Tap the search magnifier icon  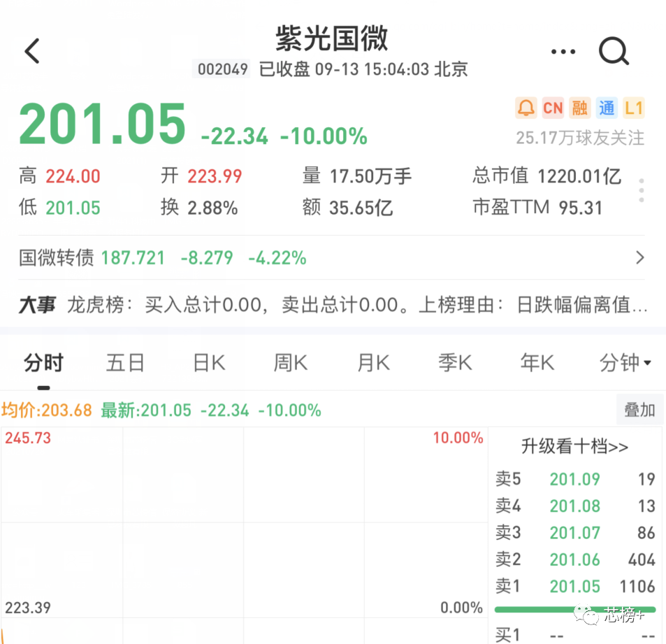pos(614,51)
